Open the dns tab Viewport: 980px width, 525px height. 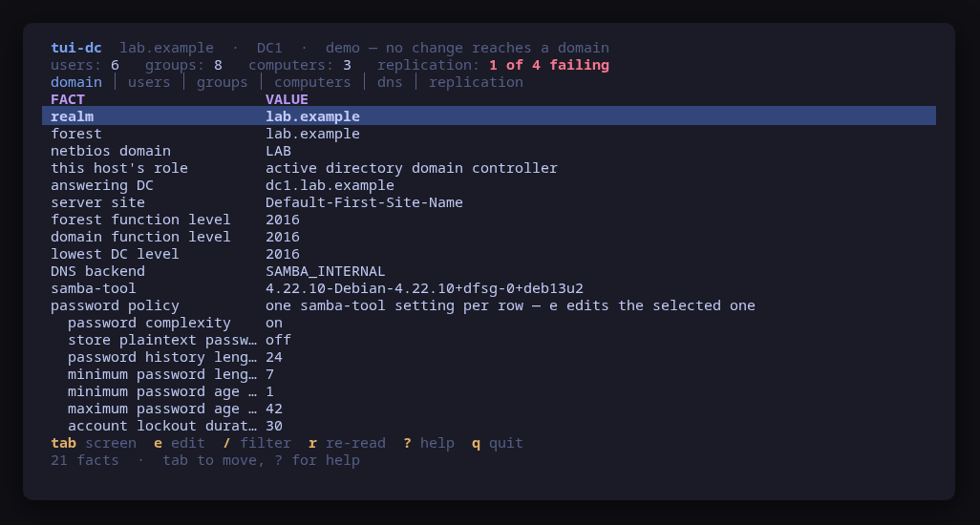click(390, 82)
